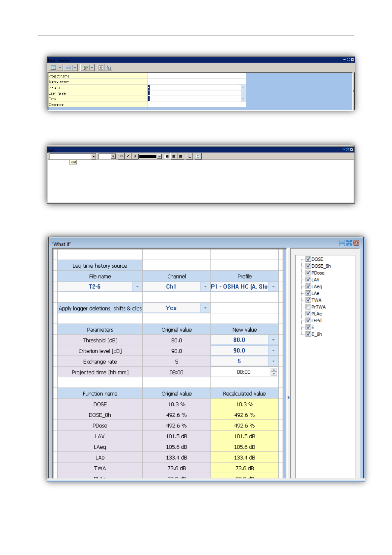Image resolution: width=392 pixels, height=555 pixels.
Task: Click inside the Text panel editing area
Action: 201,181
